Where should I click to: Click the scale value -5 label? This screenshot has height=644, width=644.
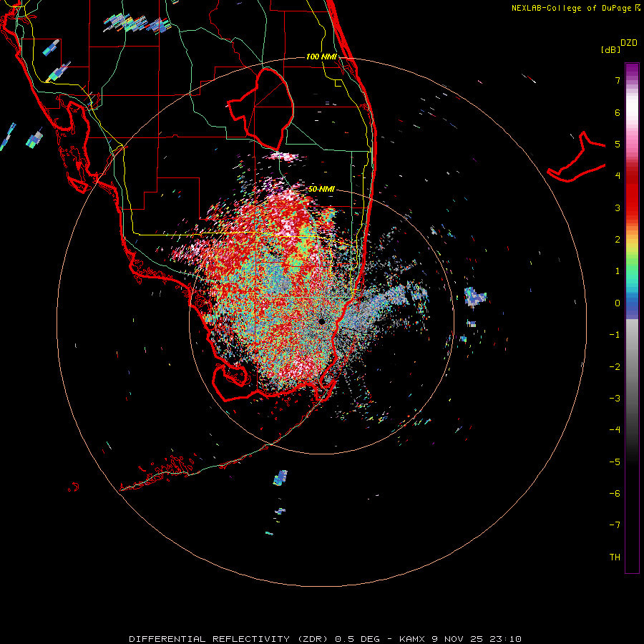tap(615, 462)
